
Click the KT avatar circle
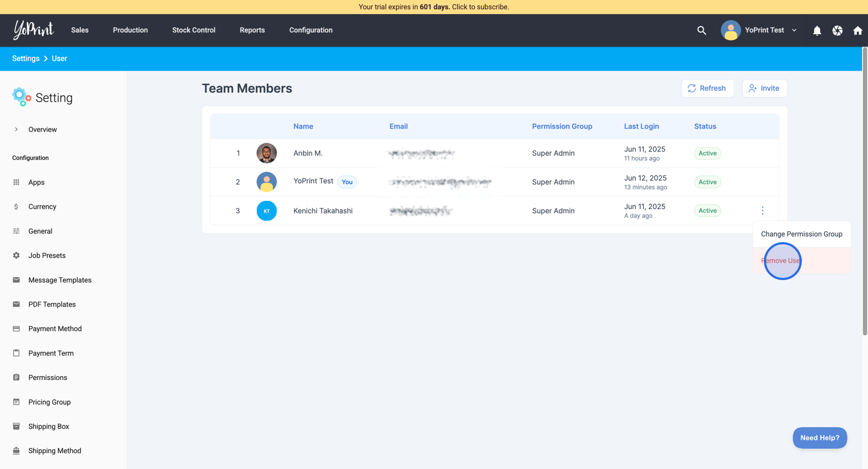tap(266, 211)
